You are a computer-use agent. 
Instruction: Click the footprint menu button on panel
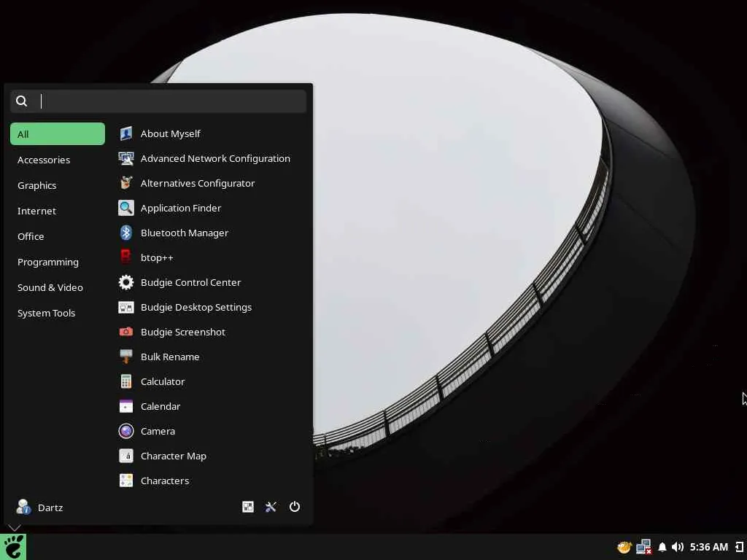coord(13,547)
